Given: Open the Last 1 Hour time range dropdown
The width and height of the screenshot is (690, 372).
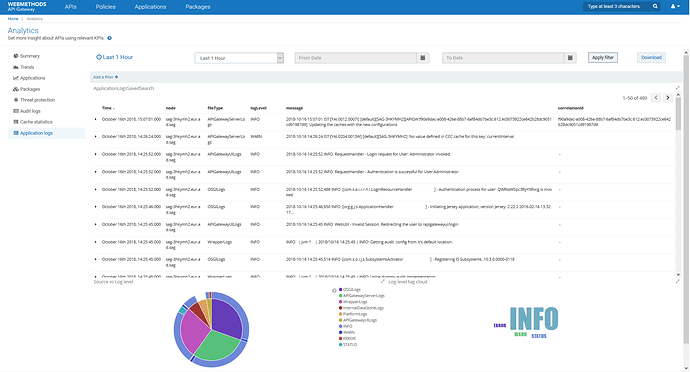Looking at the screenshot, I should point(239,58).
